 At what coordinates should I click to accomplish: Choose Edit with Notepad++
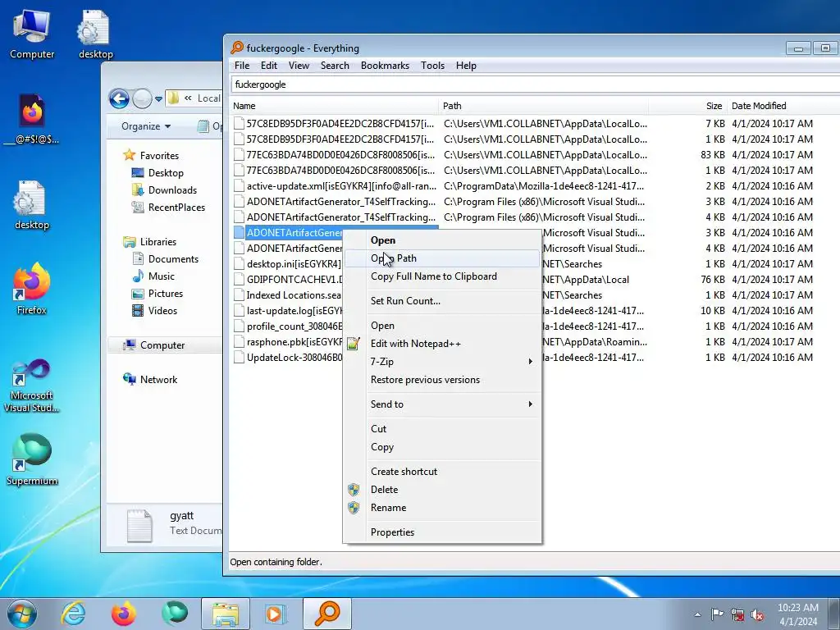click(x=442, y=344)
